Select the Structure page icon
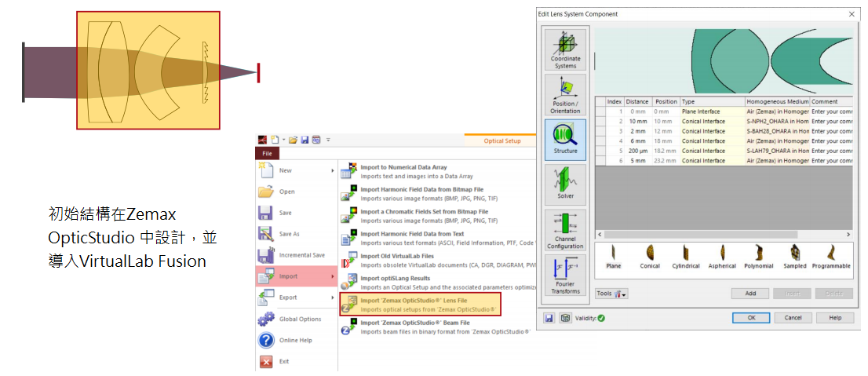868x376 pixels. [565, 140]
